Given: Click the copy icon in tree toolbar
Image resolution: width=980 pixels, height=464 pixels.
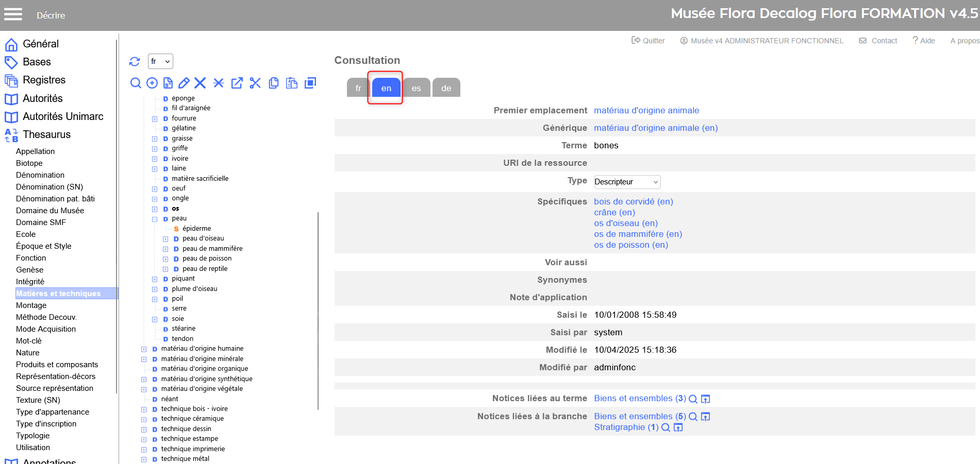Looking at the screenshot, I should click(x=274, y=83).
